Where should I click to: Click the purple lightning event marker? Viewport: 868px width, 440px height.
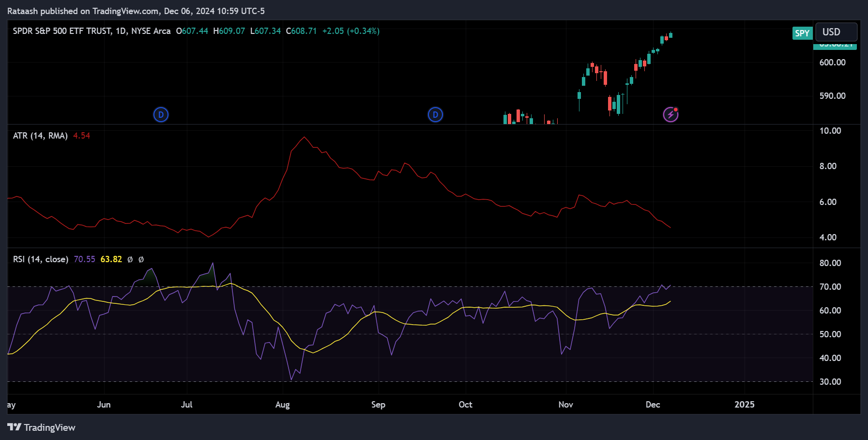click(x=670, y=115)
